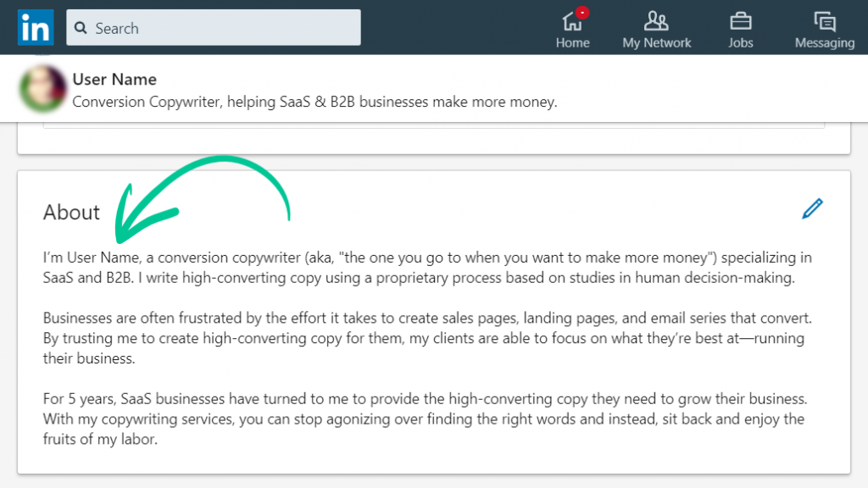Click the Conversion Copywriter headline text
This screenshot has height=488, width=868.
pos(314,102)
